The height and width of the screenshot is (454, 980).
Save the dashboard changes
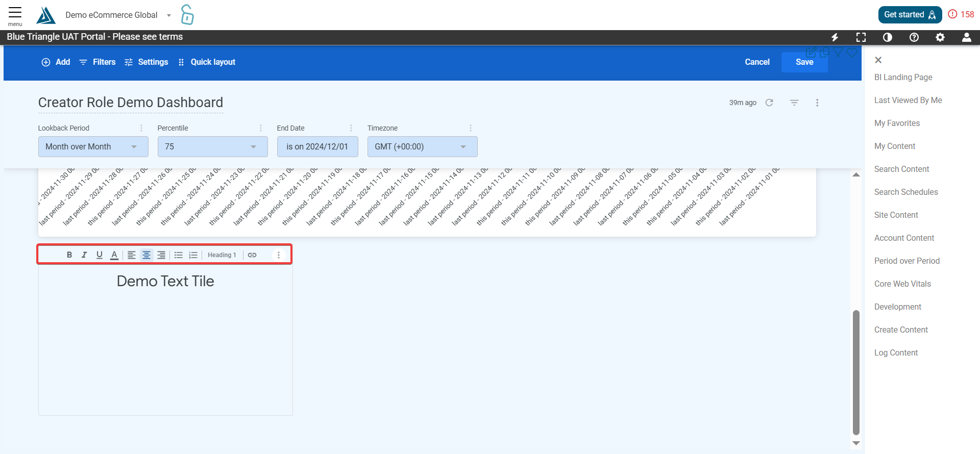coord(804,62)
